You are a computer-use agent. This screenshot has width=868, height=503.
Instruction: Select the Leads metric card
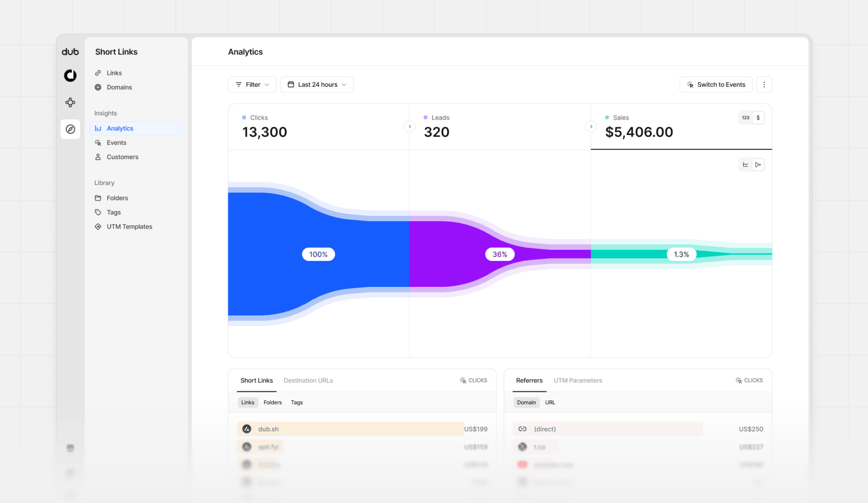[500, 127]
